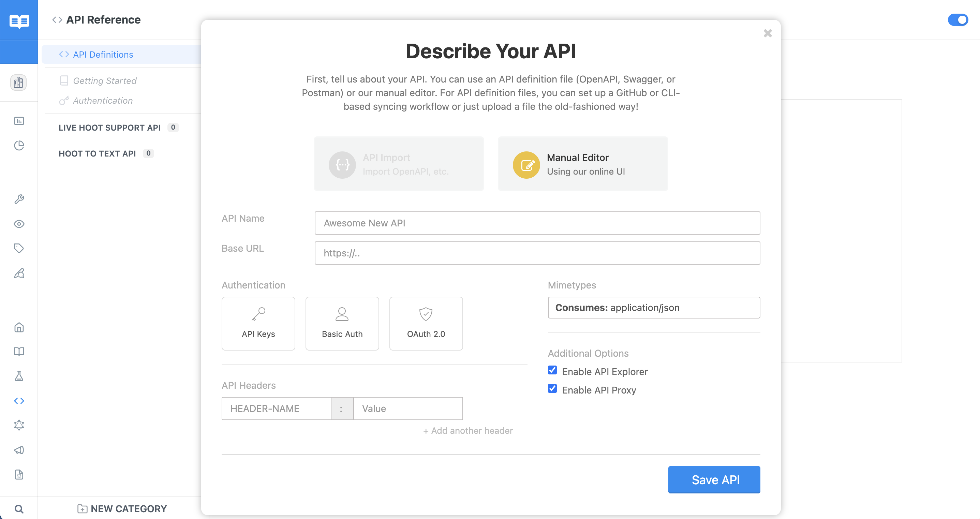This screenshot has height=519, width=980.
Task: Click the megaphone icon in sidebar
Action: point(19,450)
